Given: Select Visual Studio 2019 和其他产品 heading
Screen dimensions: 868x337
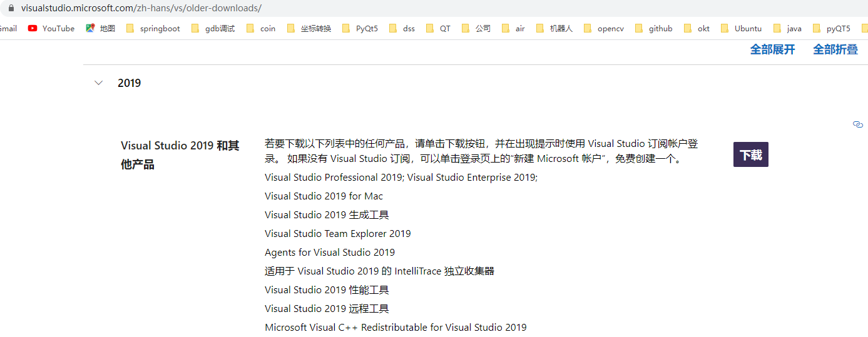Looking at the screenshot, I should click(x=180, y=155).
